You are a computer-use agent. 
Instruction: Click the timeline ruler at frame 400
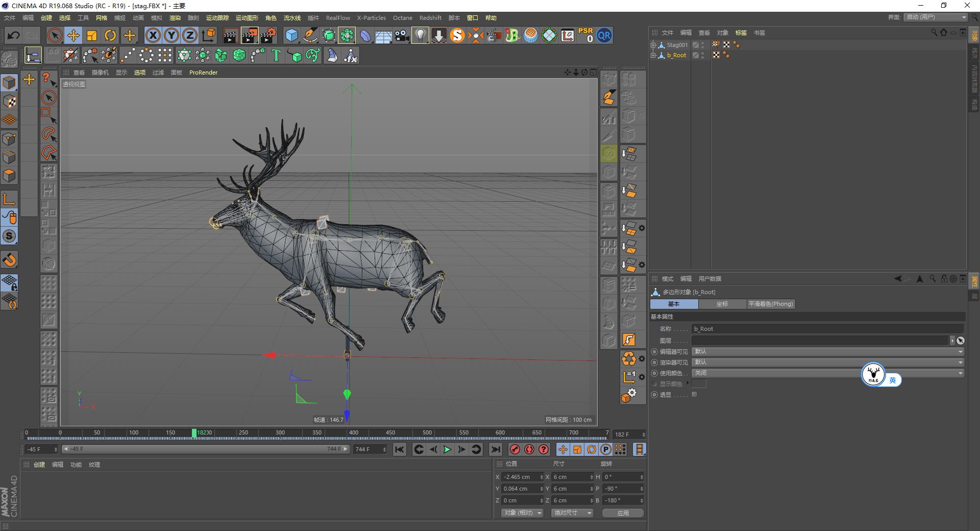coord(354,433)
